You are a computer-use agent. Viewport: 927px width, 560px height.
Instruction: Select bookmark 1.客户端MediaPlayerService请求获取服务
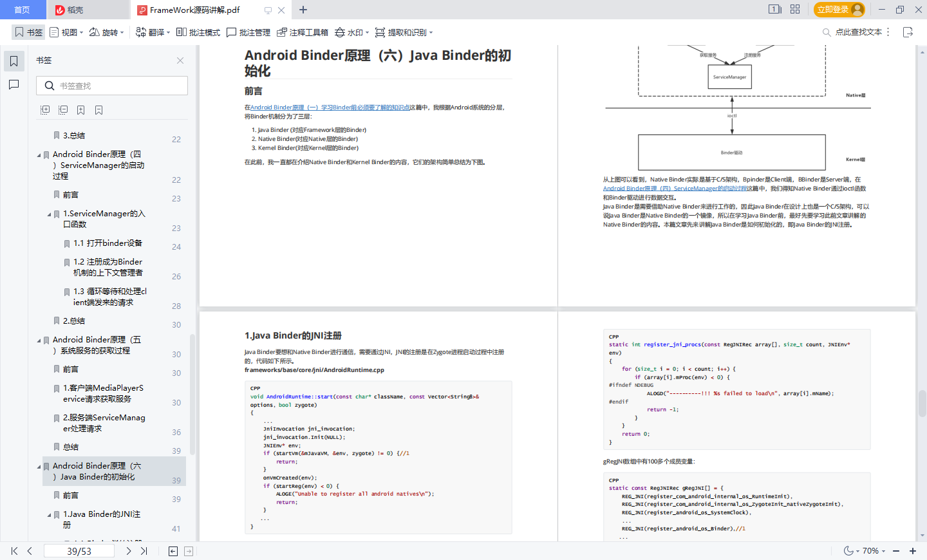(103, 393)
